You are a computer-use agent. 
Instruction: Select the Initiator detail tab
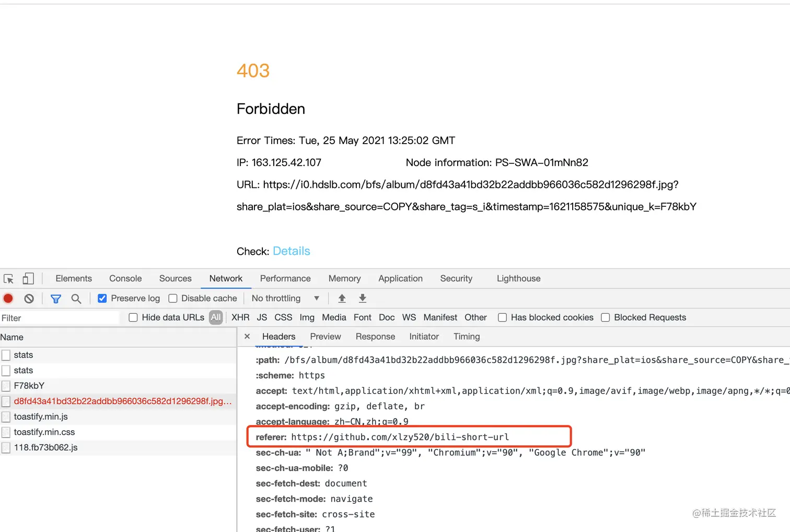click(424, 337)
